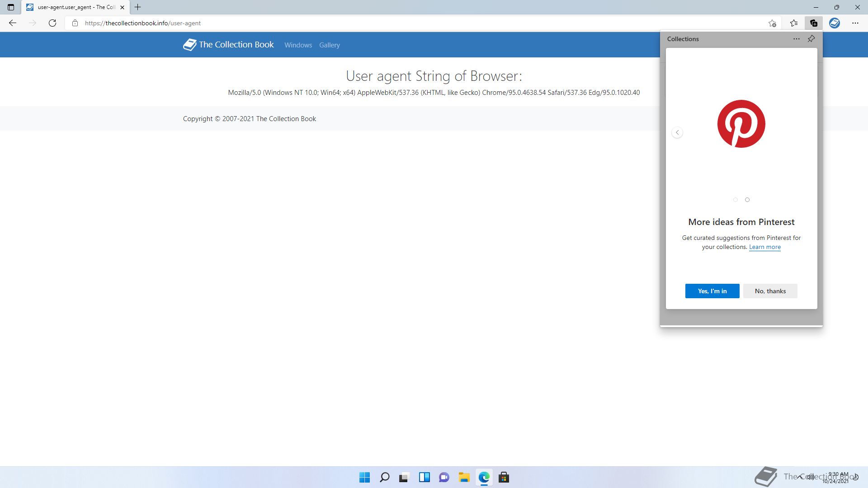Go to previous slide in Collections intro
Viewport: 868px width, 488px height.
[x=677, y=132]
